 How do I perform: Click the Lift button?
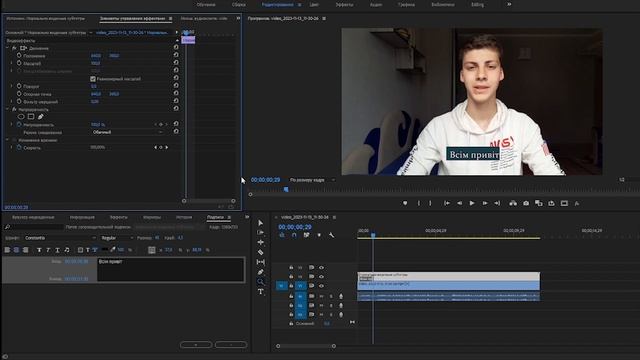click(x=513, y=203)
